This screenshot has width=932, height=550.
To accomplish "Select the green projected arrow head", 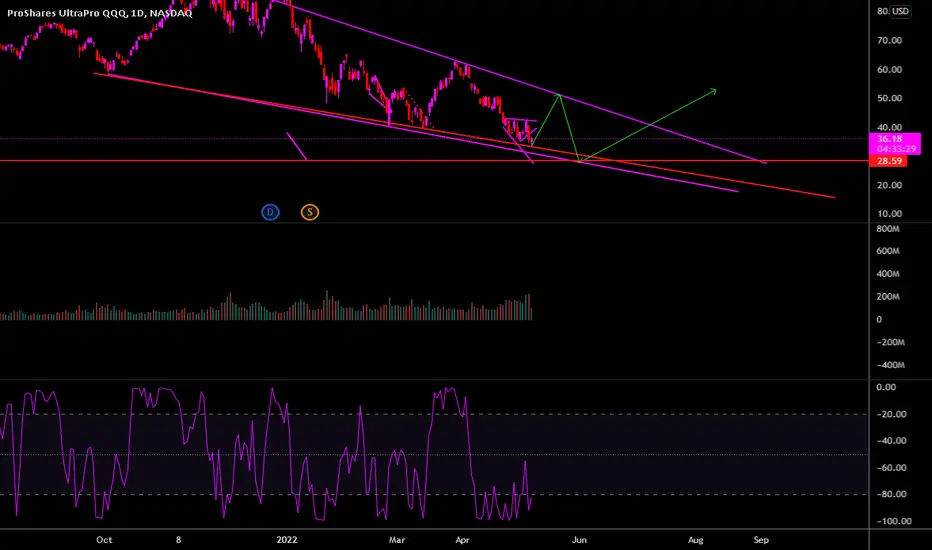I will coord(713,91).
